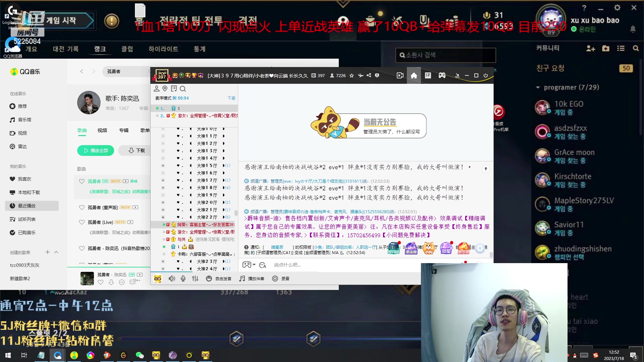Viewport: 644px width, 362px height.
Task: Toggle the microphone mute in chat toolbar
Action: pos(183,278)
